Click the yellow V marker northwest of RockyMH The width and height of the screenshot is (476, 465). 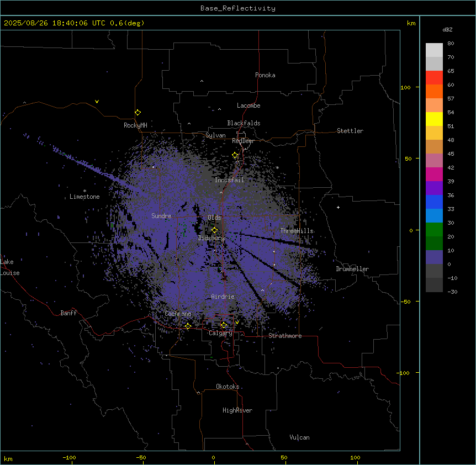(97, 102)
